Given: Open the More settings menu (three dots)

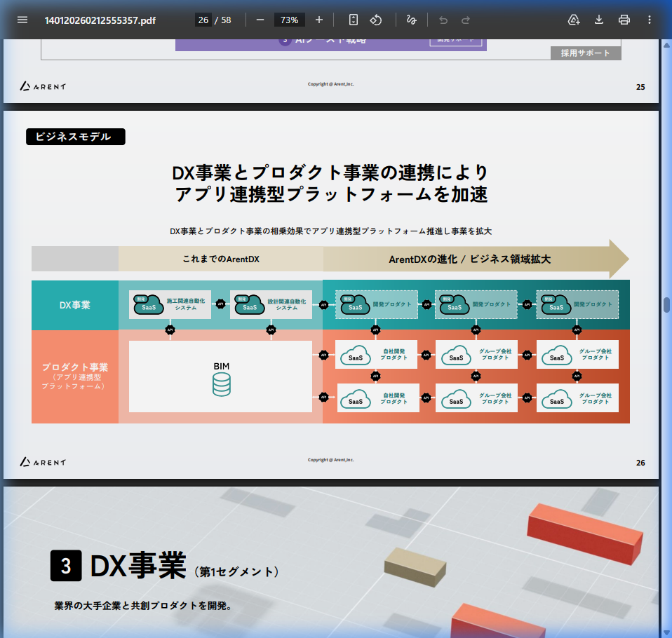Looking at the screenshot, I should (x=649, y=20).
